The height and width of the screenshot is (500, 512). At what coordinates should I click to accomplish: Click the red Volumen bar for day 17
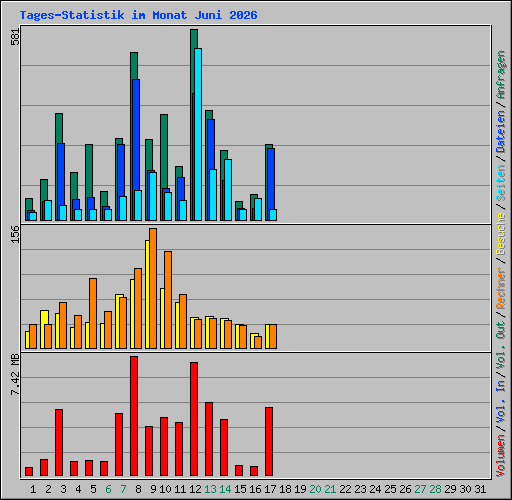(269, 441)
